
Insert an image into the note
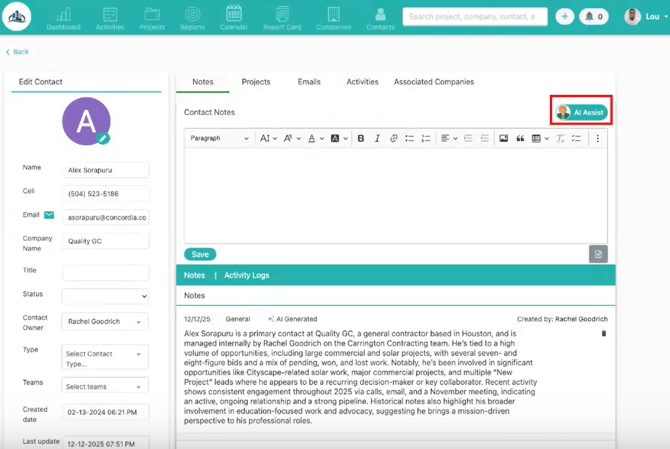(503, 139)
